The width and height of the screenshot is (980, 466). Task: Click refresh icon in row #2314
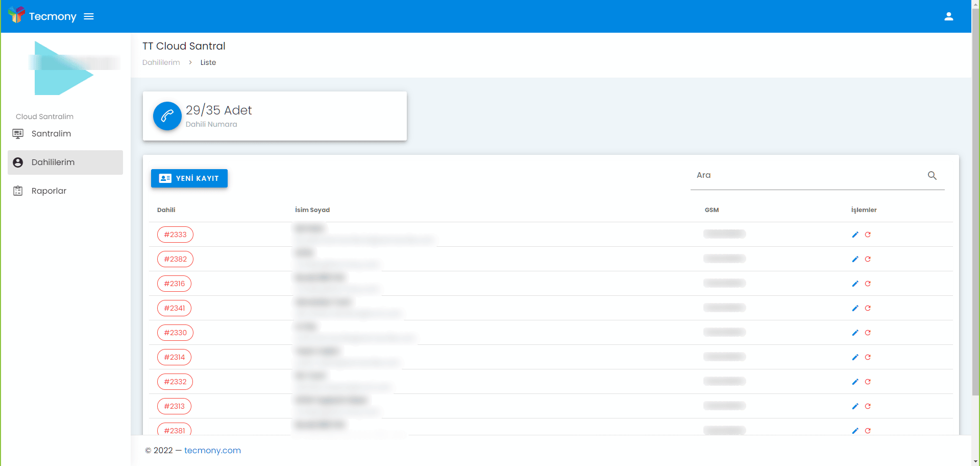point(868,357)
